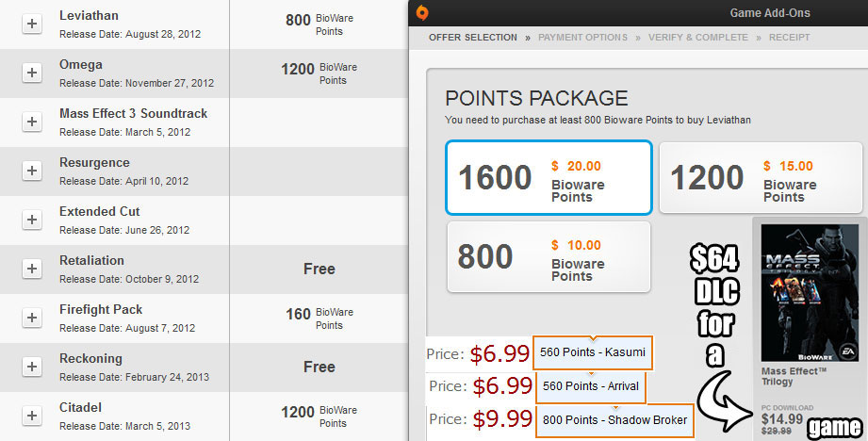
Task: Go to Payment Options step
Action: point(582,38)
